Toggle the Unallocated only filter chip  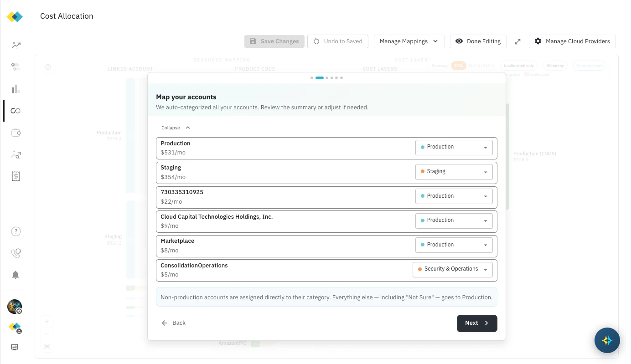point(518,66)
